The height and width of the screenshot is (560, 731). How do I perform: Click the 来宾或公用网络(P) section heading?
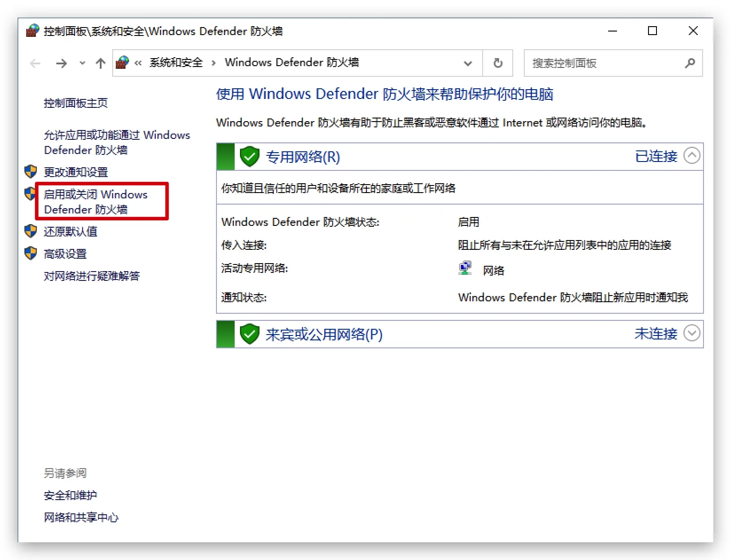click(x=324, y=334)
